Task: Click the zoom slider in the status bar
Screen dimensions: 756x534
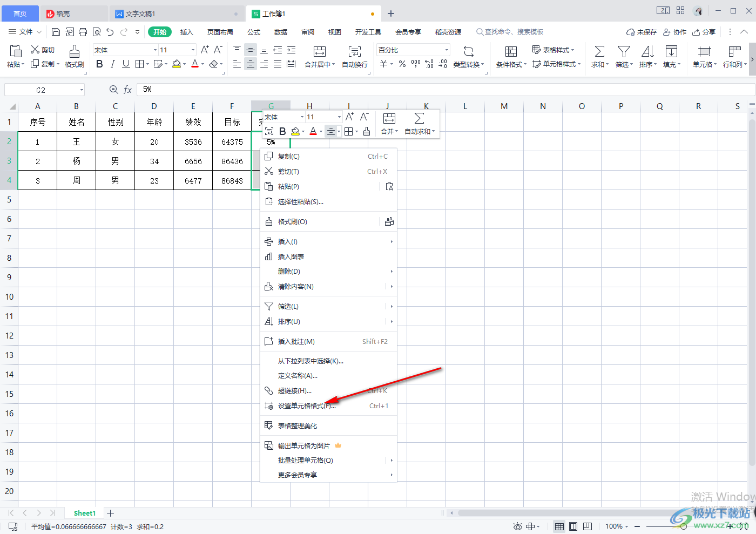Action: (684, 526)
